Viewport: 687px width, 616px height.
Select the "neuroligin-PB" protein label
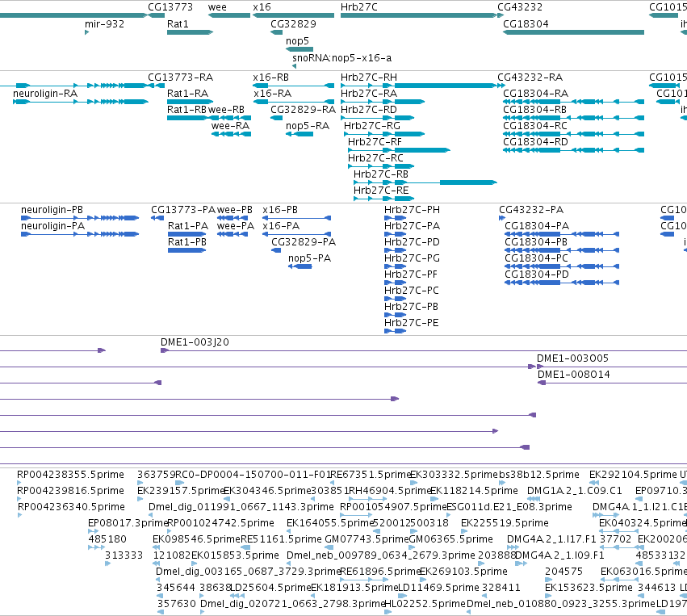coord(52,210)
